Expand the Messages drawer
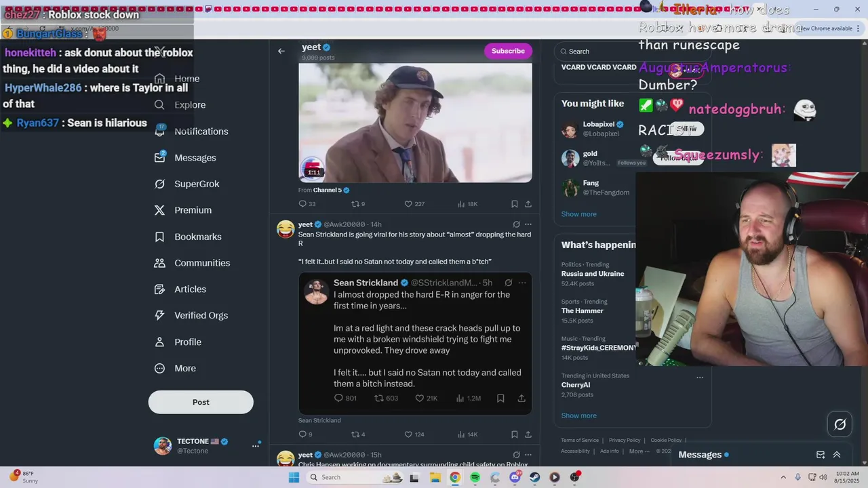Screen dimensions: 868x488 click(x=837, y=455)
